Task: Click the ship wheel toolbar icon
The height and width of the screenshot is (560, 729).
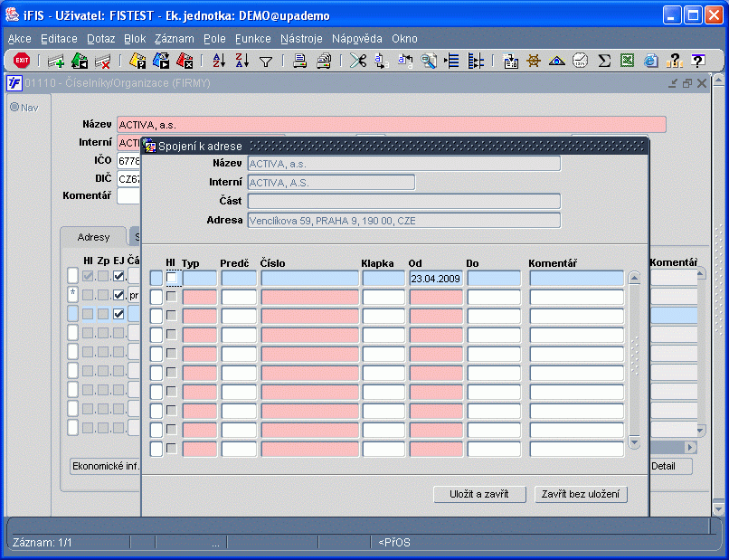Action: point(534,61)
